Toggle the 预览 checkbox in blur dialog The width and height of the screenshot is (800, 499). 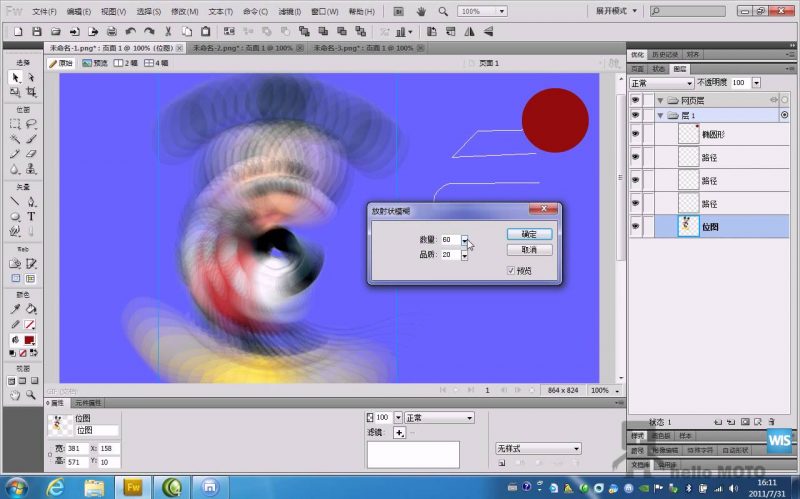(x=512, y=270)
